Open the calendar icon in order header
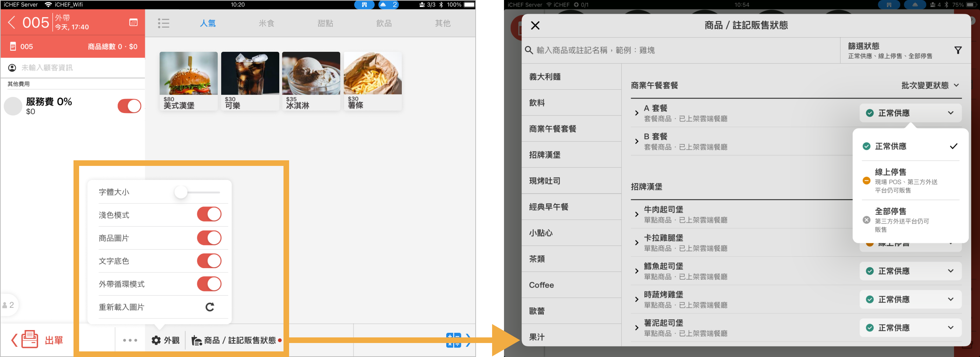The image size is (980, 357). (133, 22)
